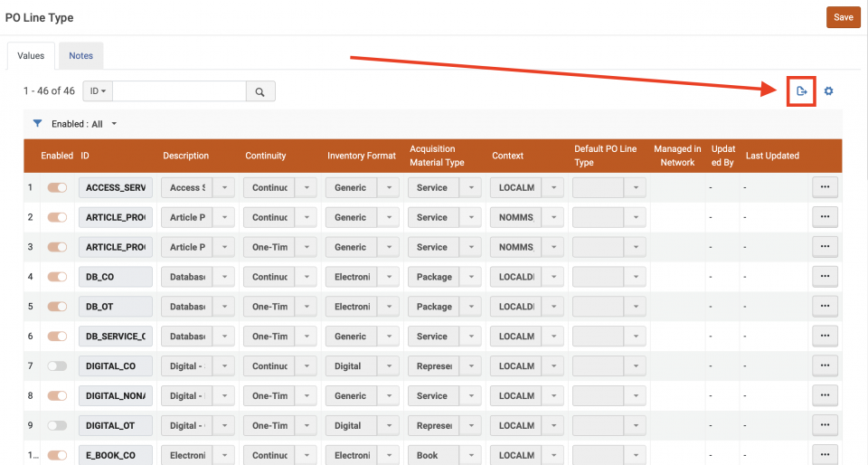The image size is (868, 465).
Task: Enable the DIGITAL_OT row toggle
Action: 57,425
